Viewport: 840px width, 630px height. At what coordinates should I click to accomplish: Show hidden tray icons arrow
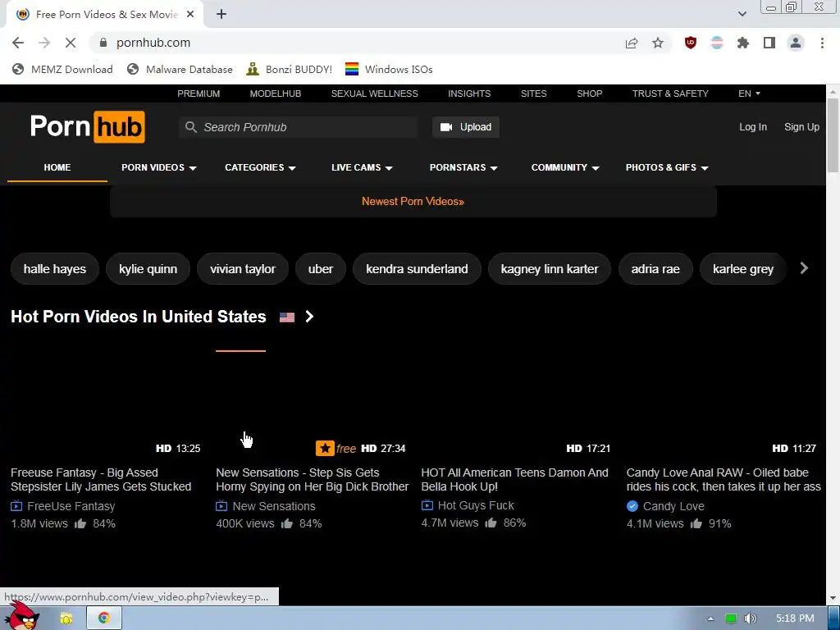coord(711,619)
